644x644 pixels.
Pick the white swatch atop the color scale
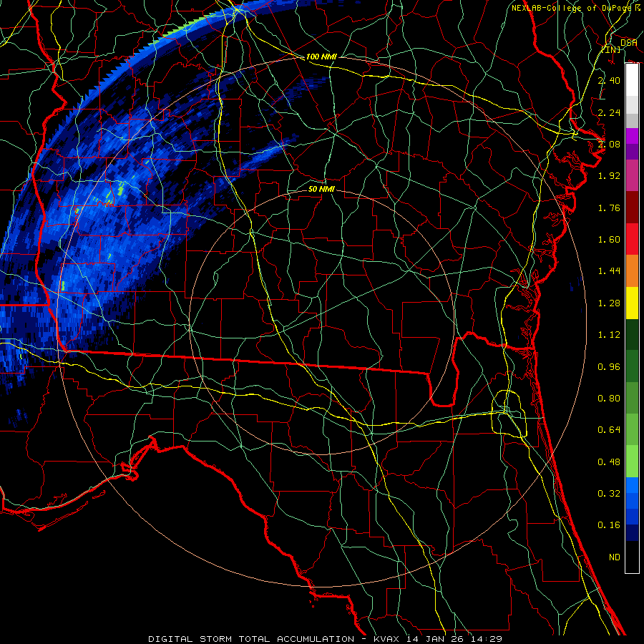[632, 79]
